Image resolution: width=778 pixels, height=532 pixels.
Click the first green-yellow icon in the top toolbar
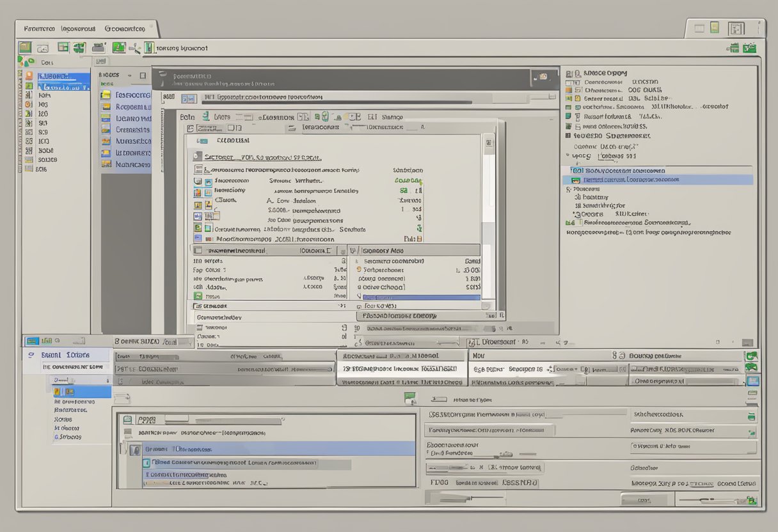tap(25, 47)
